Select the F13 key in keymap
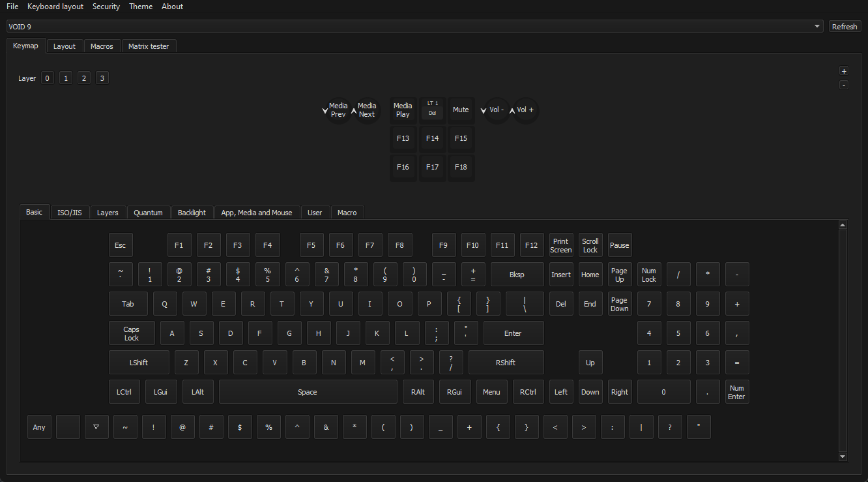 [403, 139]
